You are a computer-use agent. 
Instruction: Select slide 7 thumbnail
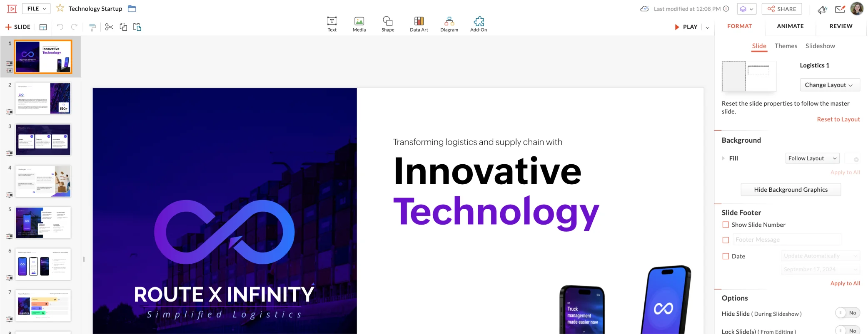[43, 306]
